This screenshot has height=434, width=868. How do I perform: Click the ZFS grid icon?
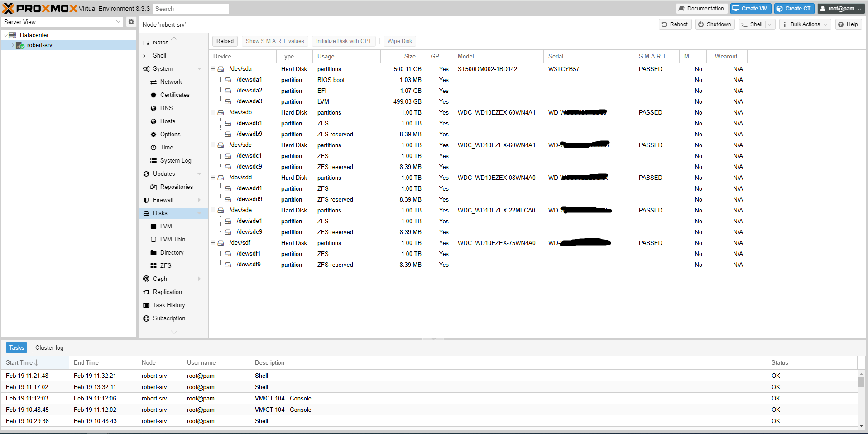tap(153, 266)
